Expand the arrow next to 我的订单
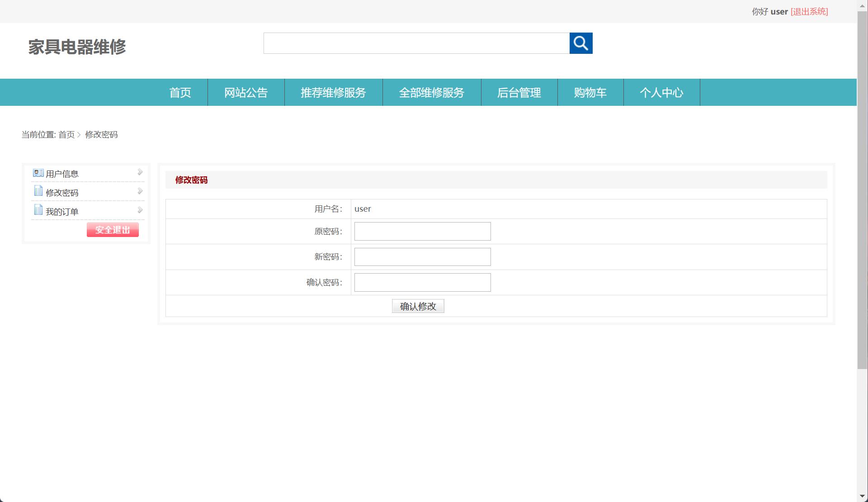Screen dimensions: 868x502 (140, 210)
